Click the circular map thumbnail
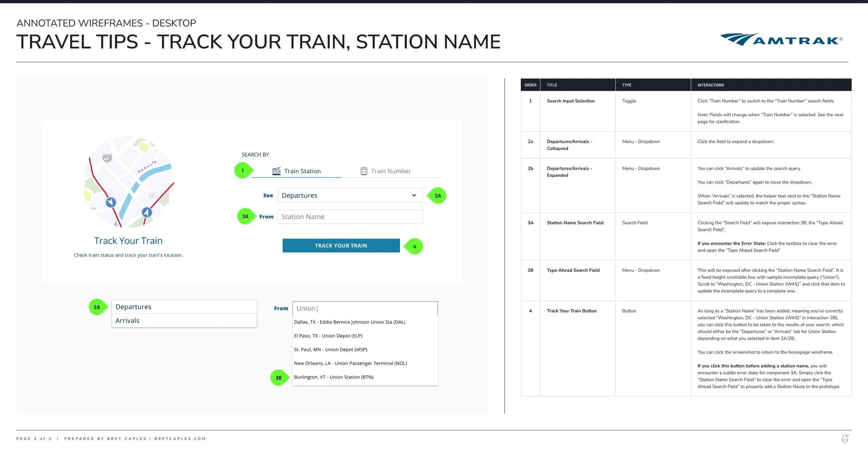The image size is (868, 461). pyautogui.click(x=128, y=182)
